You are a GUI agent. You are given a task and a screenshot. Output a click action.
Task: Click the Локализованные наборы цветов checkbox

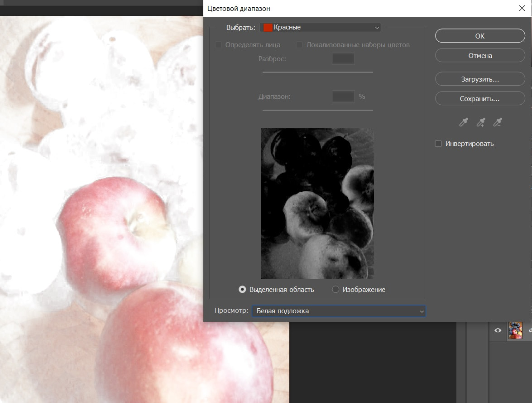tap(299, 45)
